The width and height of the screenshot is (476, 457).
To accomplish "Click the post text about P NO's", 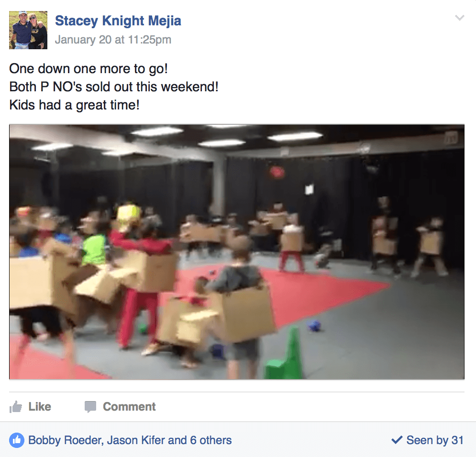I will click(x=114, y=87).
